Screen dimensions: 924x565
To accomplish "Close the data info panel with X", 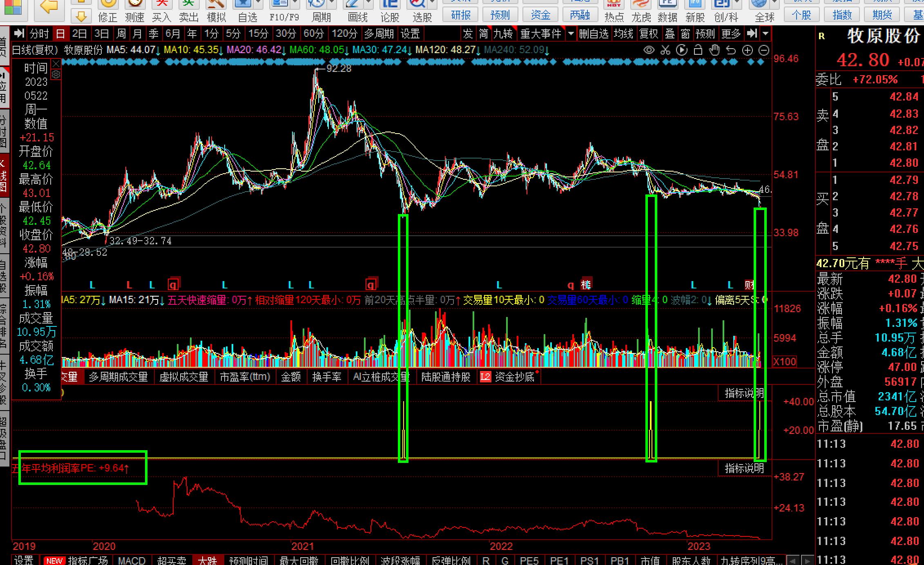I will tap(56, 64).
